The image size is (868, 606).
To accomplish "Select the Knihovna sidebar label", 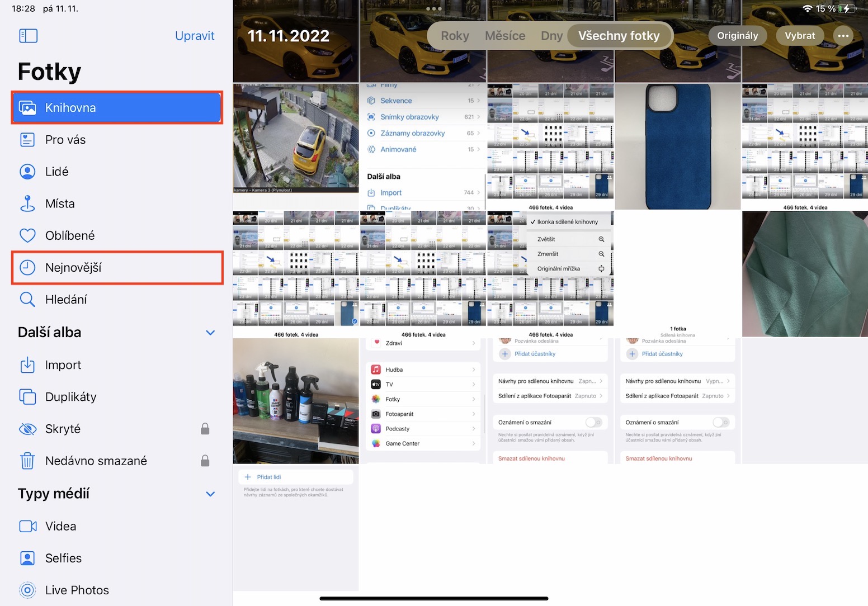I will point(70,107).
